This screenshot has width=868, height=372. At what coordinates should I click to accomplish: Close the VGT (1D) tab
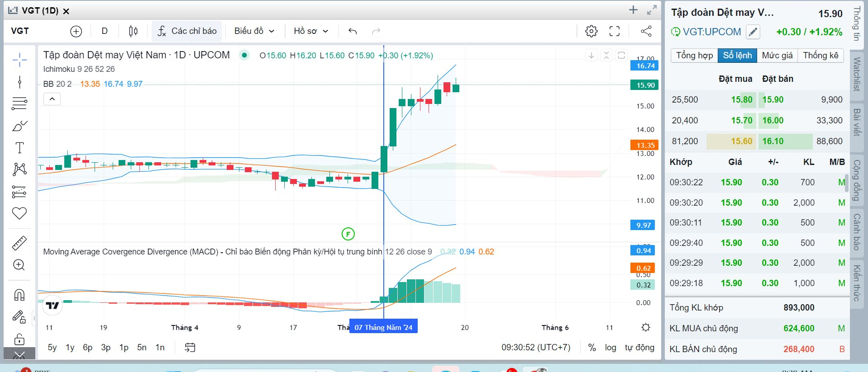click(x=66, y=11)
